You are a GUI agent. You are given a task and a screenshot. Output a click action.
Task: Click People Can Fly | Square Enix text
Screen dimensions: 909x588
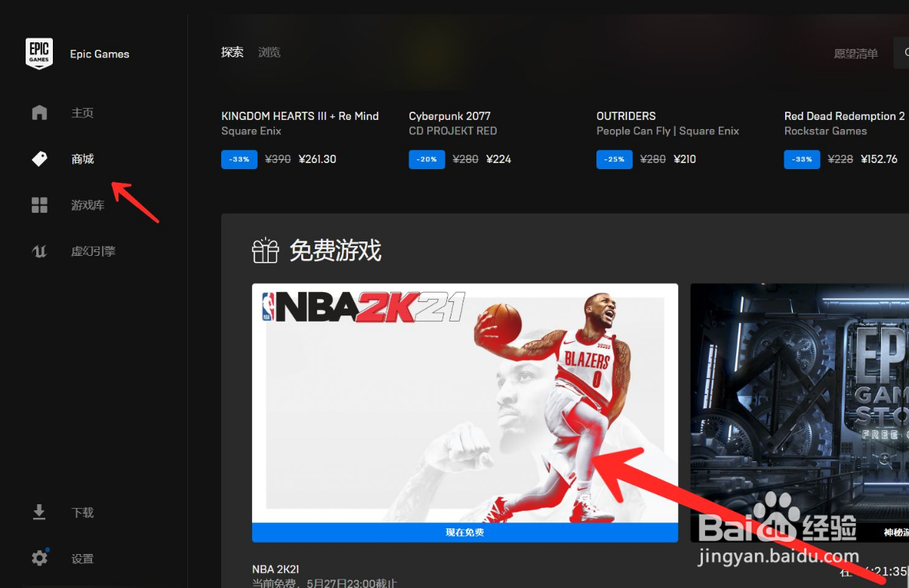tap(667, 131)
